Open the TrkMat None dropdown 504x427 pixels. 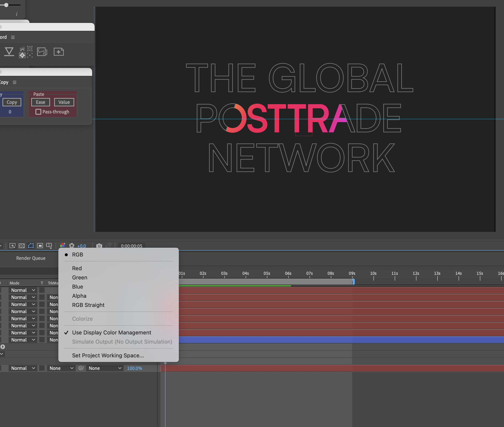61,368
